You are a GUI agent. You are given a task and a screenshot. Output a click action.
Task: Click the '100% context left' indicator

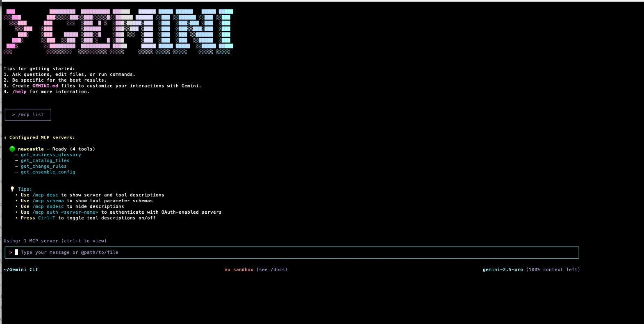pyautogui.click(x=553, y=270)
